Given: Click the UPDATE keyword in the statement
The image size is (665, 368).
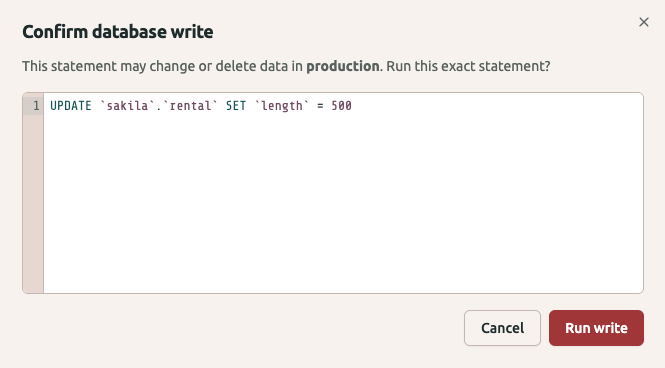Looking at the screenshot, I should (71, 106).
